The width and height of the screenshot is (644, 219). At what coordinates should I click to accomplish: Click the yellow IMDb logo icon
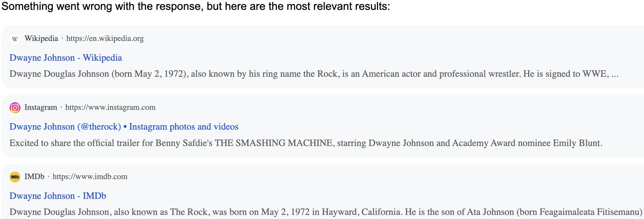pyautogui.click(x=15, y=177)
